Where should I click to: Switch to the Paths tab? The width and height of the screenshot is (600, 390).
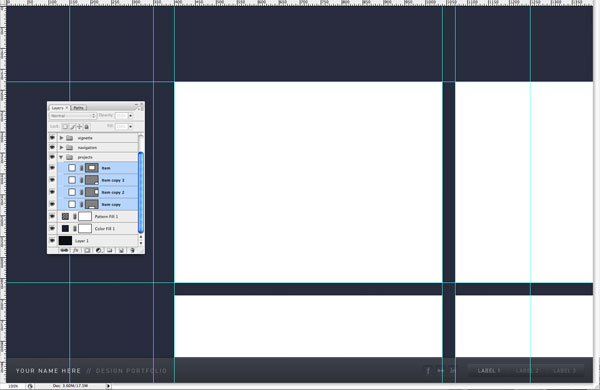(79, 108)
